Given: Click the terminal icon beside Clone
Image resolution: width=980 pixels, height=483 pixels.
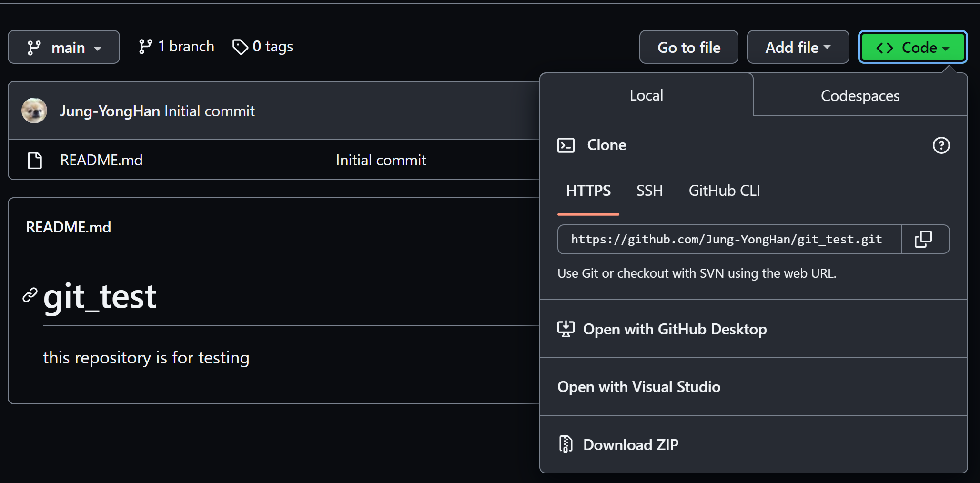Looking at the screenshot, I should point(566,145).
